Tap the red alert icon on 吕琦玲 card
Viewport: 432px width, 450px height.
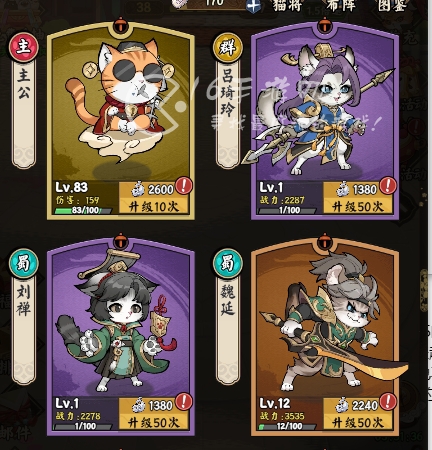pos(388,185)
